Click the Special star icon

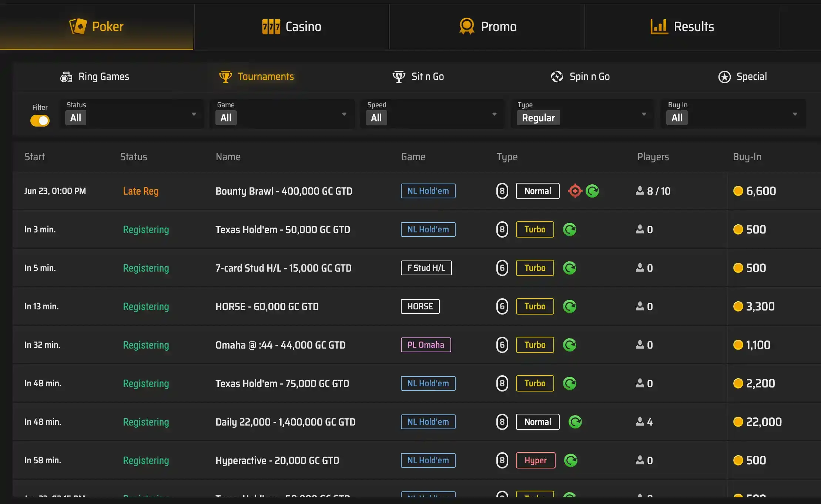(724, 77)
